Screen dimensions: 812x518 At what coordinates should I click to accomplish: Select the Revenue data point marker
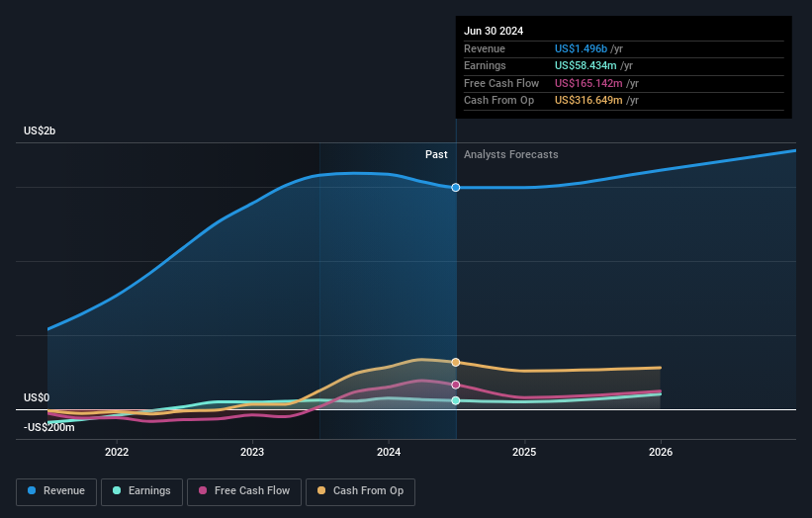pyautogui.click(x=456, y=187)
